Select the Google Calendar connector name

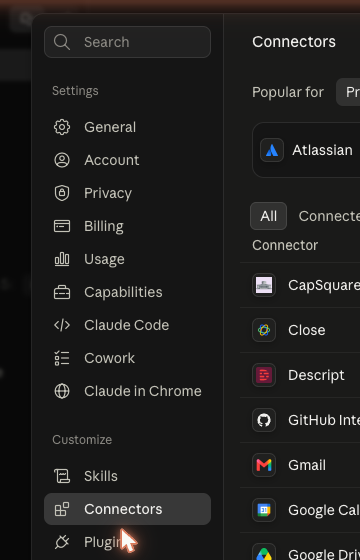point(324,510)
